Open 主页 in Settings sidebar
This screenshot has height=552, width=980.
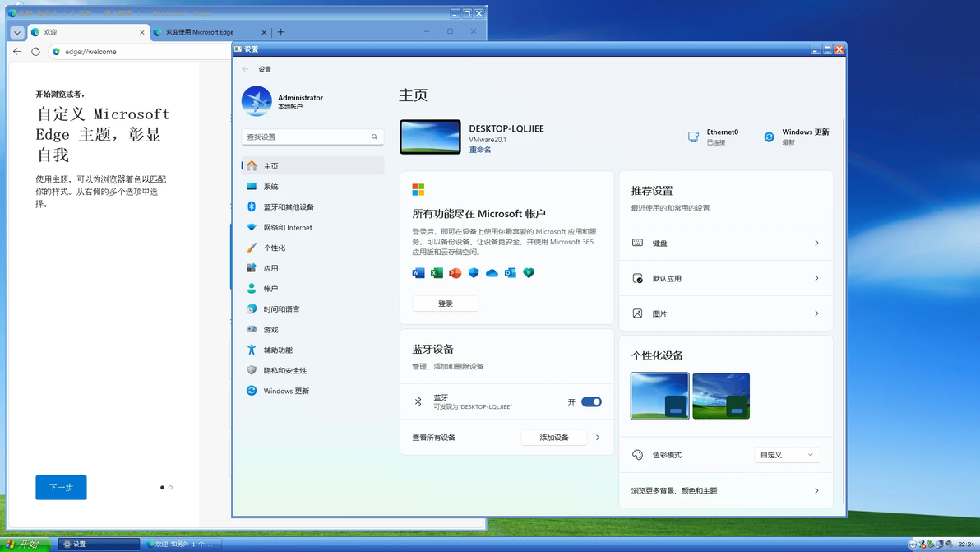312,165
